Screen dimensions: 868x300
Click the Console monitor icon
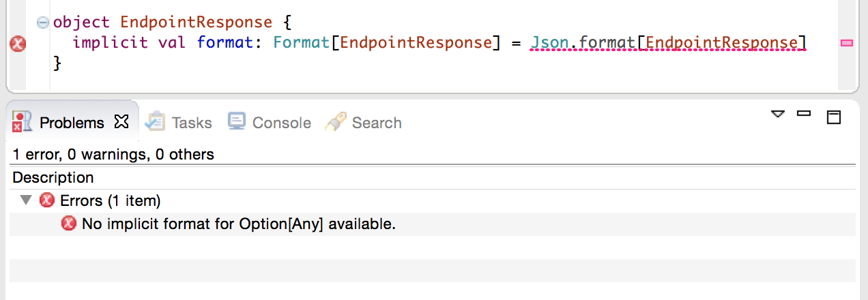(x=237, y=121)
